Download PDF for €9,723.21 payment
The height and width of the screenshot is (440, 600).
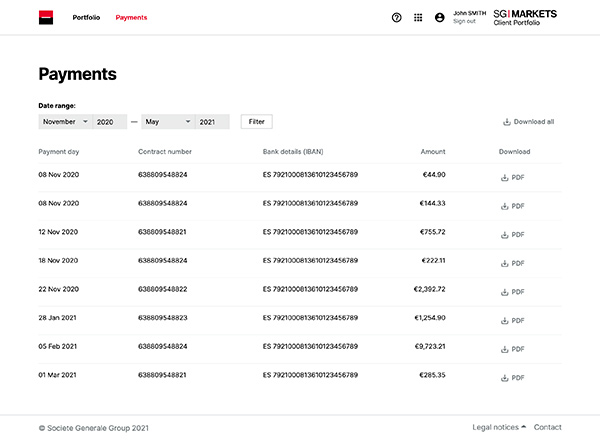[512, 349]
